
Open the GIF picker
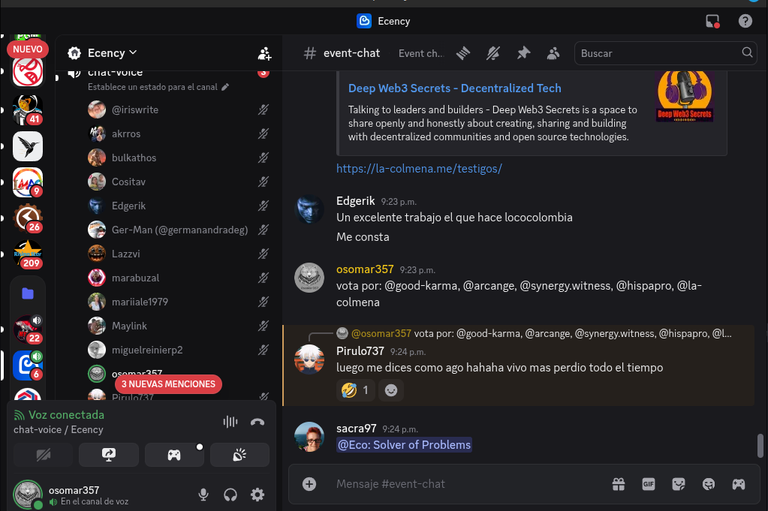(648, 484)
